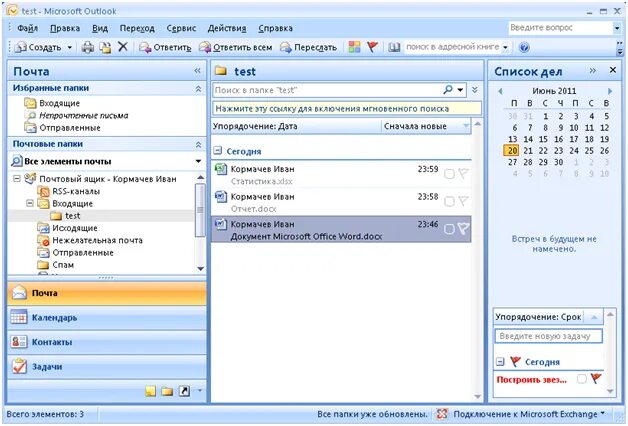Open Shortcuts icon in navigation pane footer

tap(184, 391)
